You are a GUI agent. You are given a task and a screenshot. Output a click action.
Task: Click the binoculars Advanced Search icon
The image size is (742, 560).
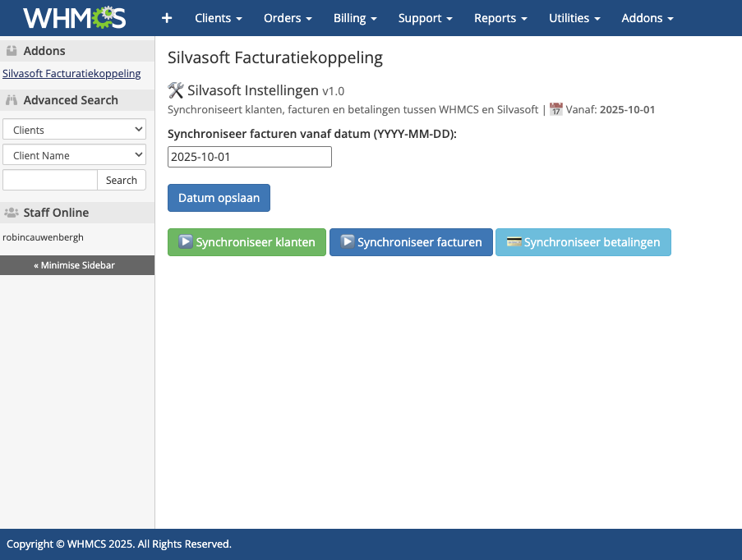pos(12,100)
